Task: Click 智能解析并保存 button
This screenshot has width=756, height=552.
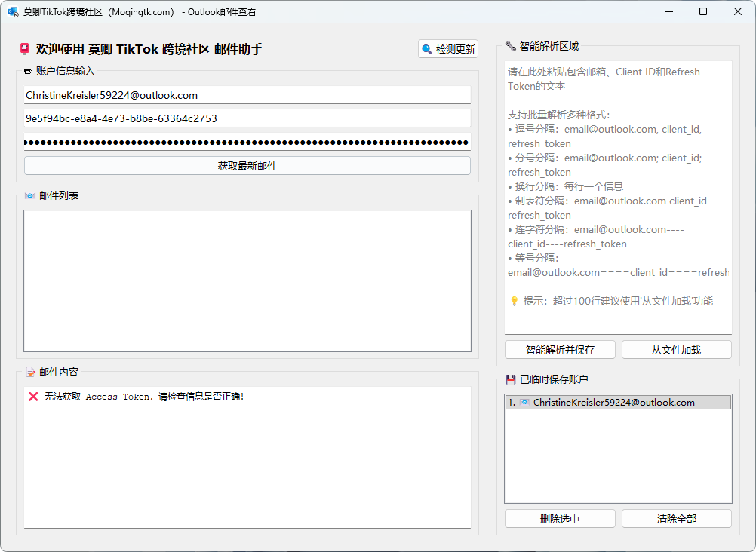Action: point(560,349)
